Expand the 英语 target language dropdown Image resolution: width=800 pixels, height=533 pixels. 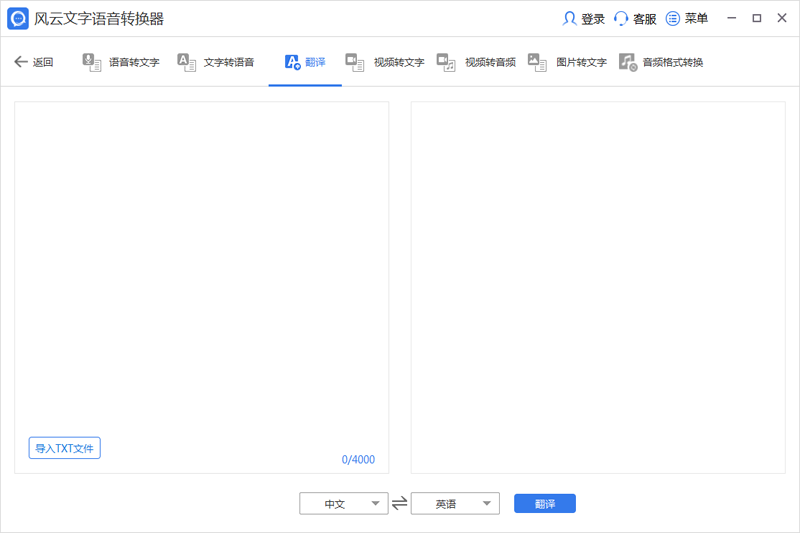455,504
